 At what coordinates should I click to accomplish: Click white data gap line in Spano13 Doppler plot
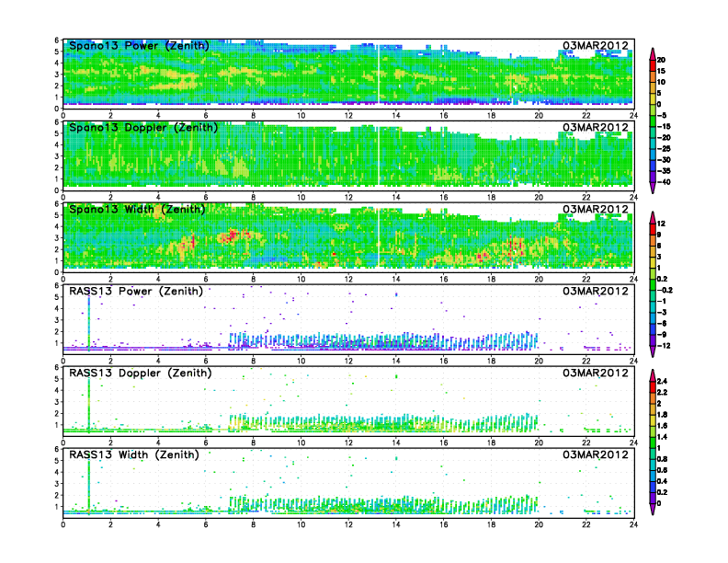tap(379, 155)
